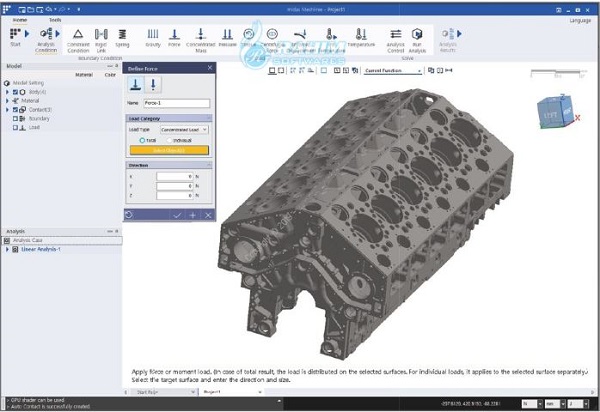600x412 pixels.
Task: Click the Model Setting icon in the tree
Action: [x=7, y=83]
